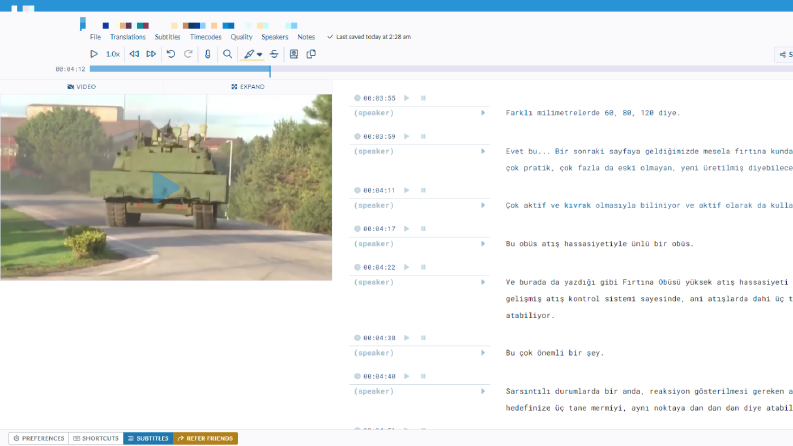The height and width of the screenshot is (446, 793).
Task: Open the Notes menu
Action: tap(306, 37)
